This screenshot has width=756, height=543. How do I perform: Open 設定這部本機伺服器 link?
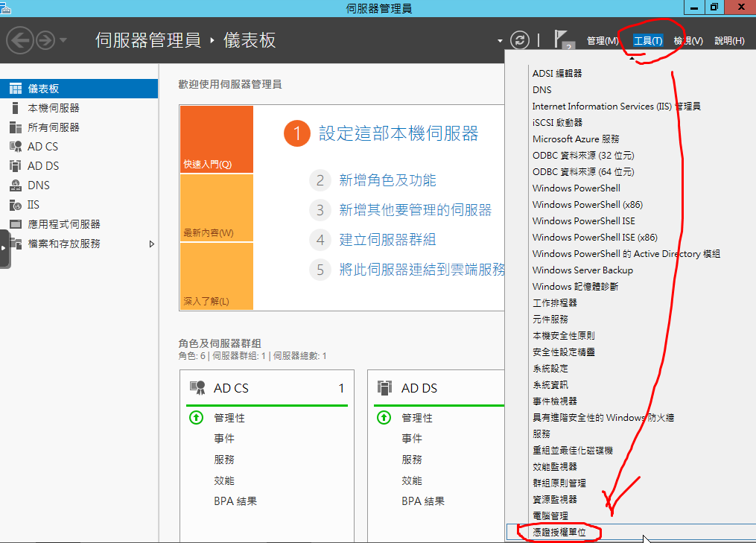398,133
